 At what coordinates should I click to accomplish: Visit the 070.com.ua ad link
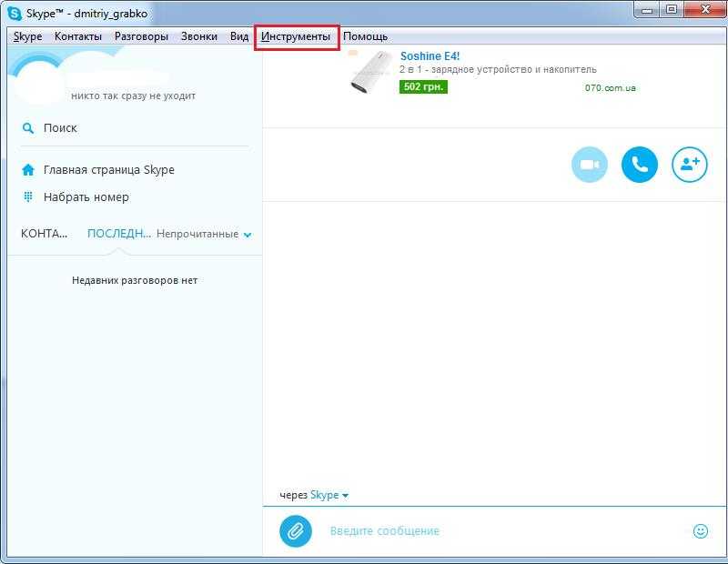point(610,87)
